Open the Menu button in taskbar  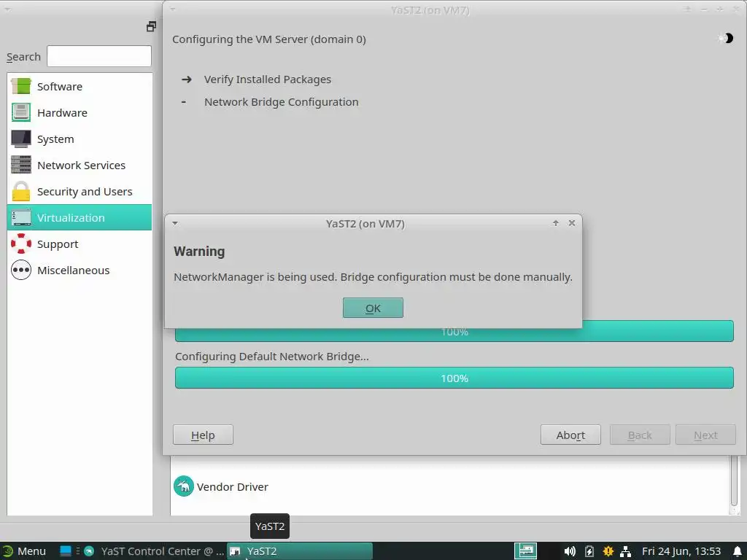click(x=24, y=551)
